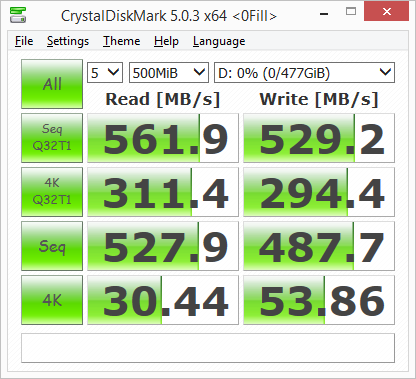Run the plain Seq benchmark
Image resolution: width=416 pixels, height=379 pixels.
[x=52, y=246]
